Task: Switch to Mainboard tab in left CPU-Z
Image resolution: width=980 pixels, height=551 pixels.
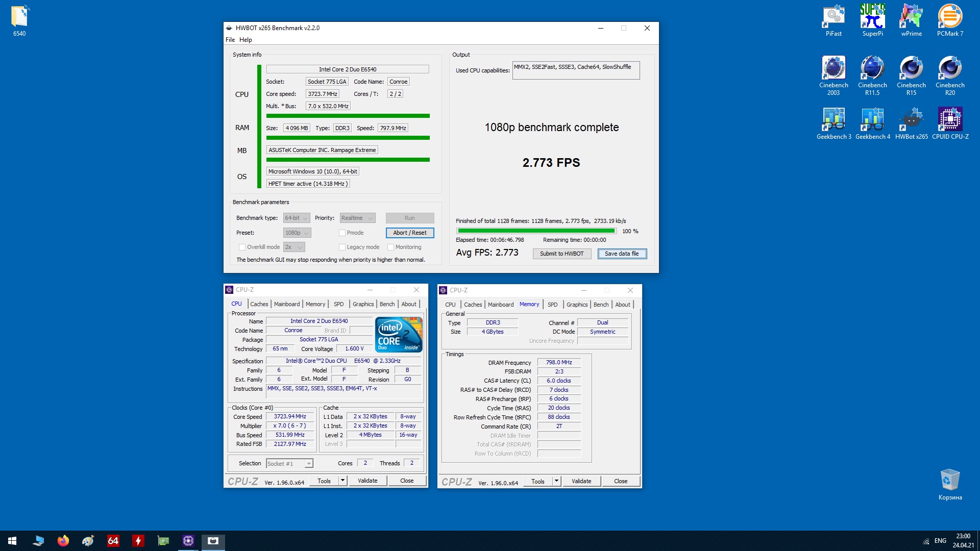Action: point(287,304)
